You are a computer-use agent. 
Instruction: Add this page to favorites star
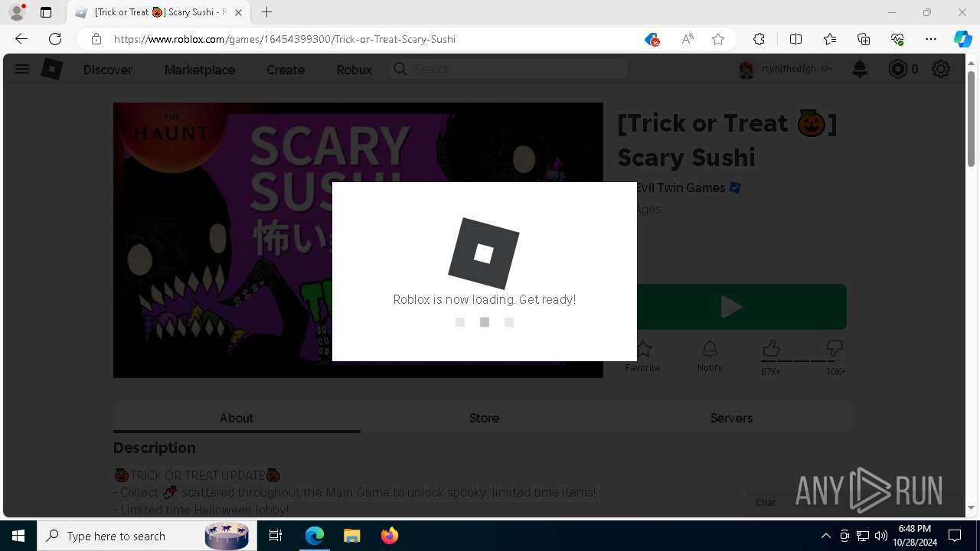click(x=718, y=39)
